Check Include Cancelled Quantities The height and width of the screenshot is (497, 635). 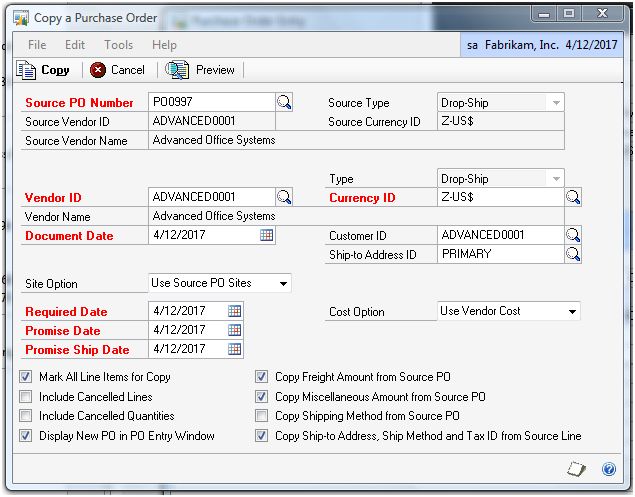(26, 416)
